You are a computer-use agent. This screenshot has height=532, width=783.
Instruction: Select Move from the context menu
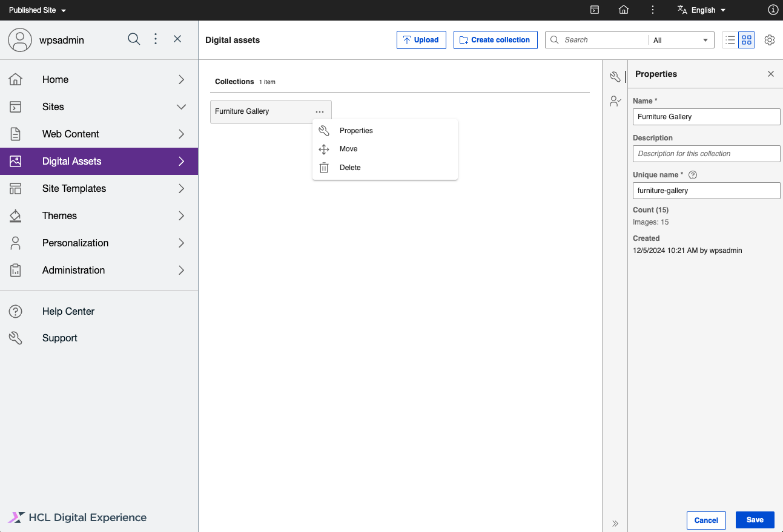tap(348, 149)
